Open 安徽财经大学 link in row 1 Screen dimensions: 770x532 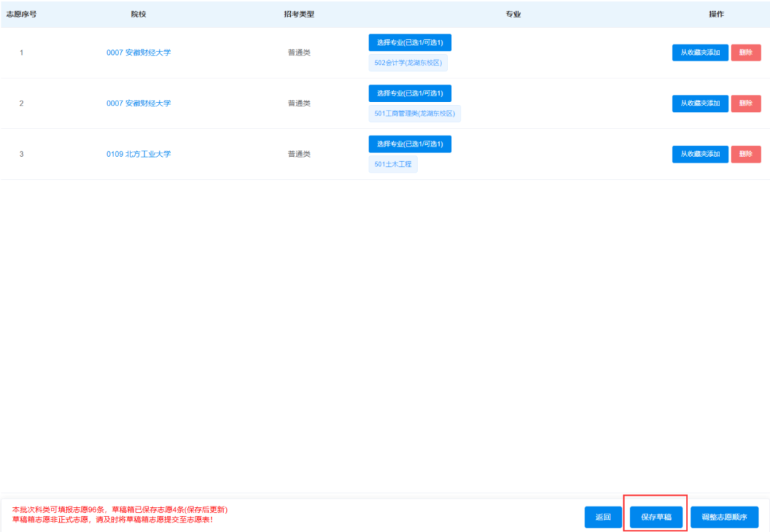pyautogui.click(x=138, y=53)
